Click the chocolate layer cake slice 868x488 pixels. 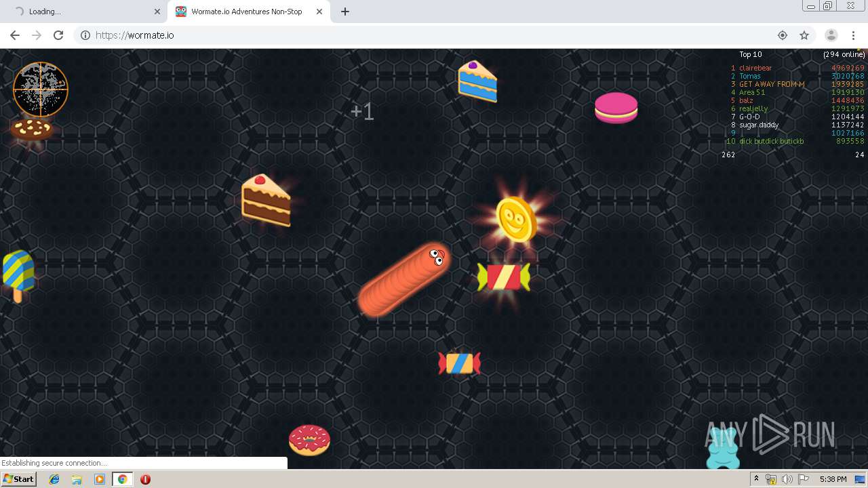(x=266, y=199)
